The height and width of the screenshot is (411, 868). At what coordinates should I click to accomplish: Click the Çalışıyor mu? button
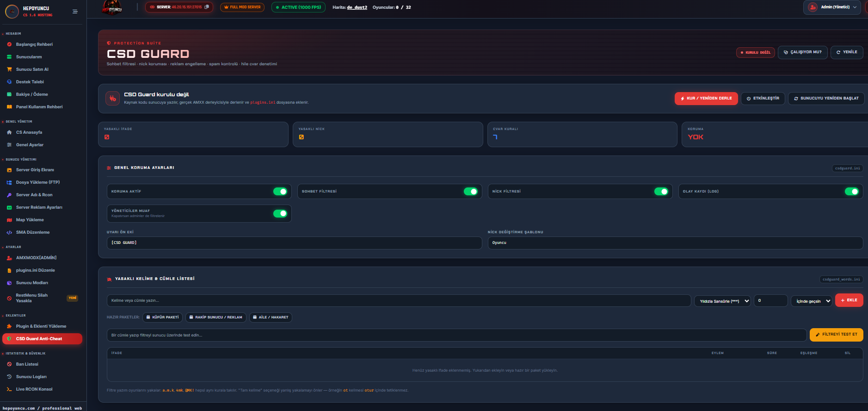[x=803, y=52]
